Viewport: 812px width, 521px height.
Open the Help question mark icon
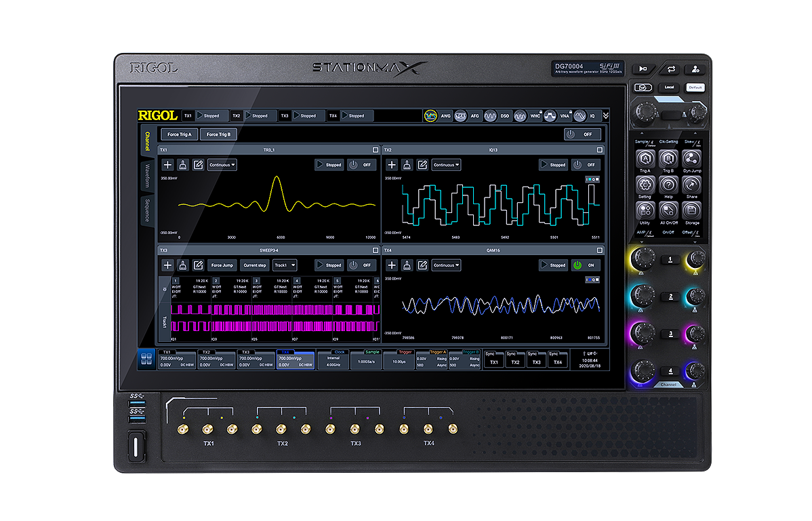(x=668, y=185)
